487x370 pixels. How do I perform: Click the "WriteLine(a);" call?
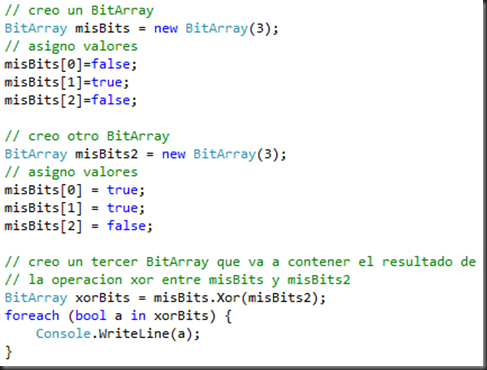(x=149, y=333)
